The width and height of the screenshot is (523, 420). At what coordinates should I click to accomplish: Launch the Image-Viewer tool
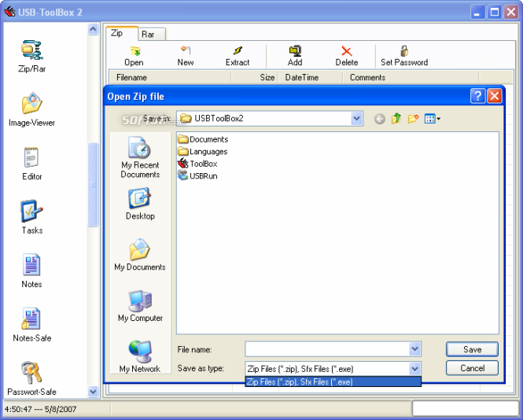[31, 109]
